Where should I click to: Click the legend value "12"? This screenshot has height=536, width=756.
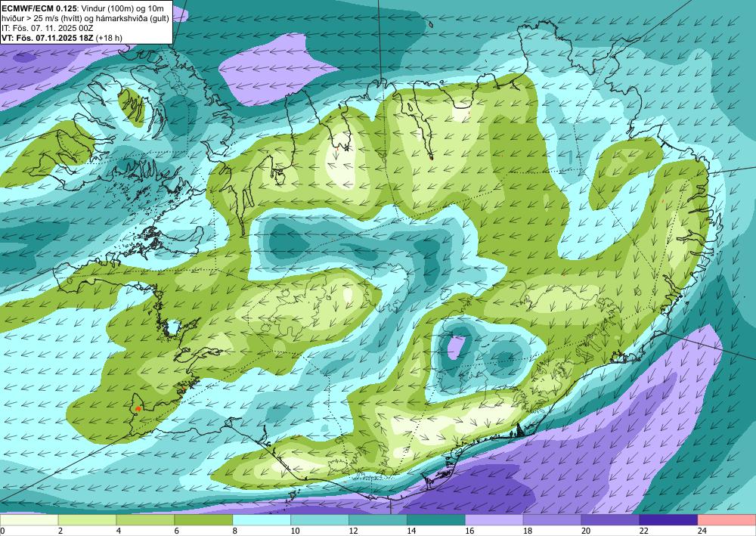353,531
